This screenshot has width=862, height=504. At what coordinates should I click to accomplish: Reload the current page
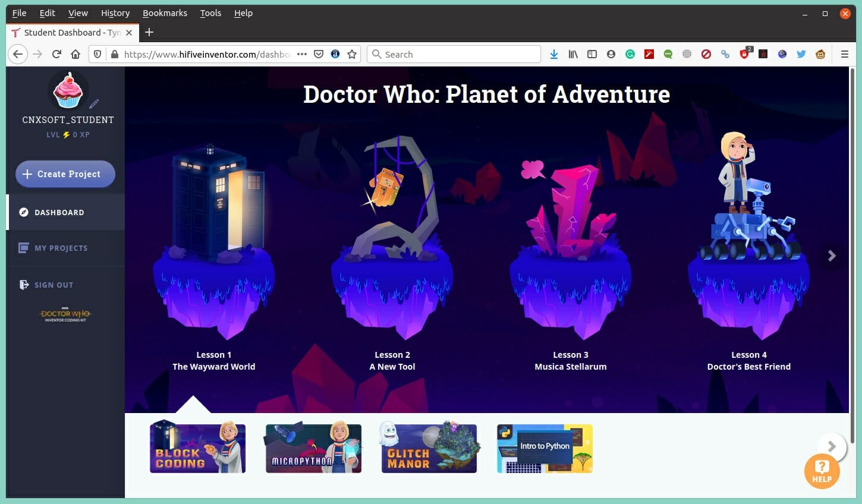tap(56, 54)
